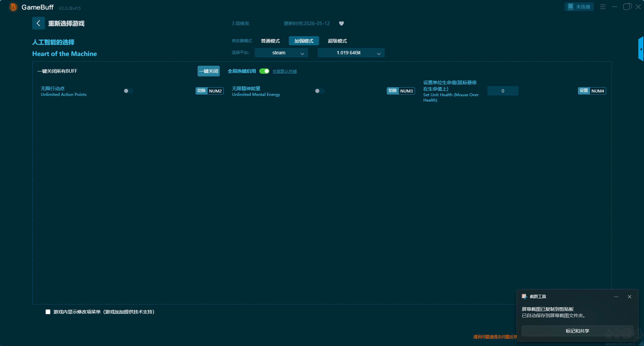Enable Unlimited Mental Energy toggle
Viewport: 644px width, 346px height.
(320, 91)
